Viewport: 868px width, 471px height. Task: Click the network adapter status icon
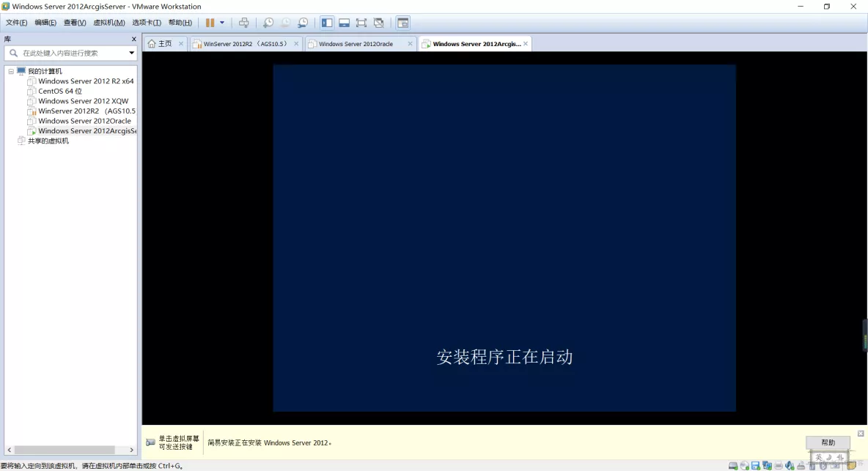coord(767,464)
